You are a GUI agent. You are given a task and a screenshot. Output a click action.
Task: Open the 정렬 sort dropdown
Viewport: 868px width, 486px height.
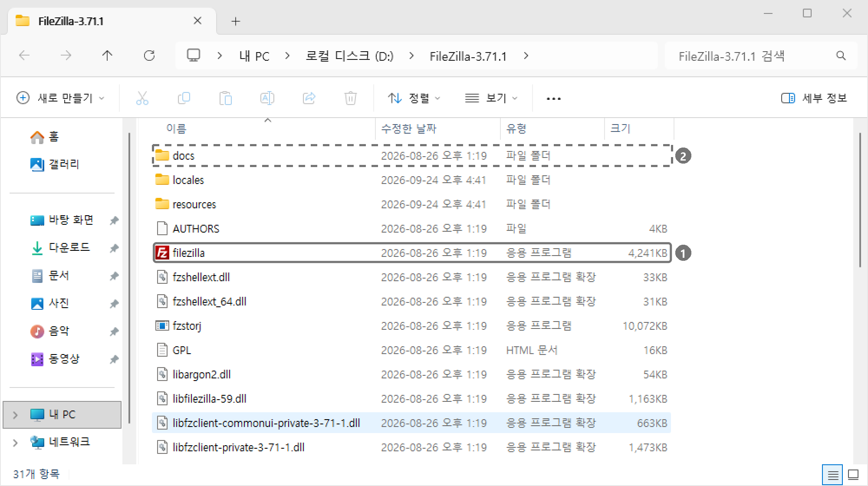(x=414, y=98)
